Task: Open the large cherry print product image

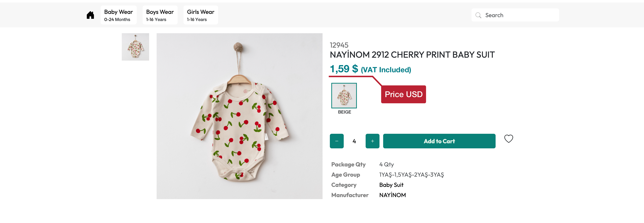Action: coord(239,116)
